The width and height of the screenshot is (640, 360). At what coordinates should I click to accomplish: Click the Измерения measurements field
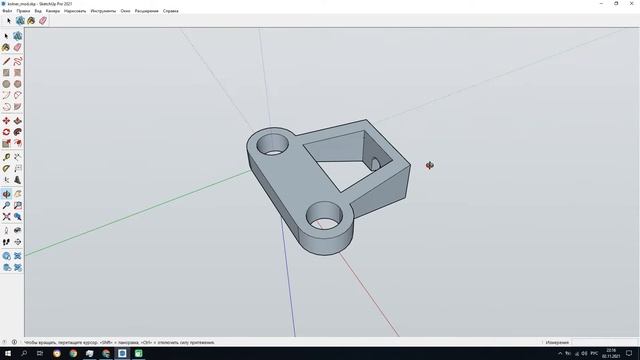pos(605,342)
